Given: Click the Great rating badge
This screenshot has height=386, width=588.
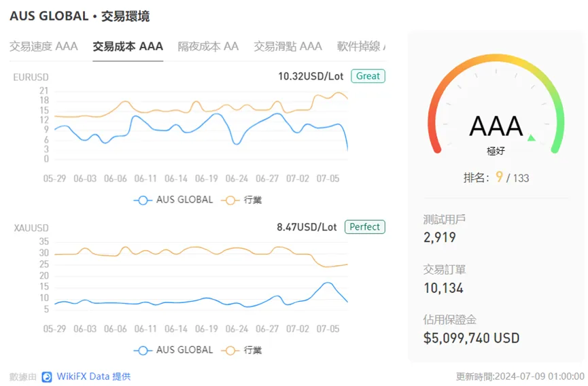Looking at the screenshot, I should coord(368,76).
